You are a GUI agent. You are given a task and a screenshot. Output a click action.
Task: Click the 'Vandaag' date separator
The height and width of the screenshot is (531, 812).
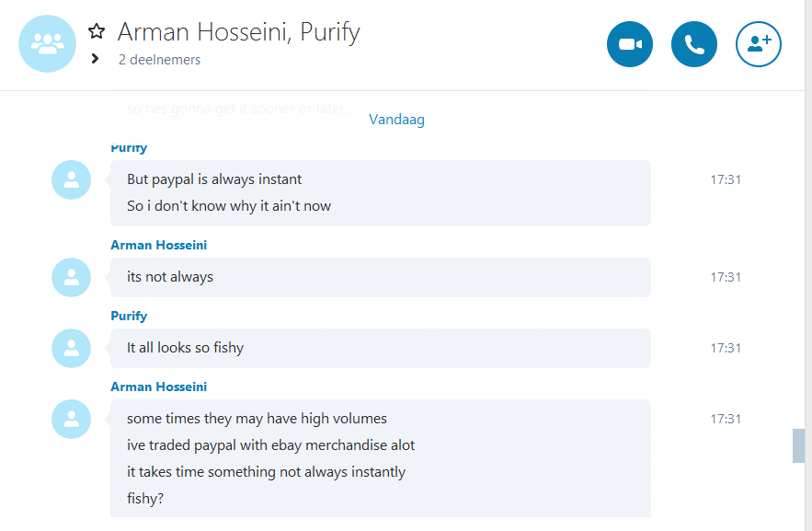pyautogui.click(x=396, y=120)
